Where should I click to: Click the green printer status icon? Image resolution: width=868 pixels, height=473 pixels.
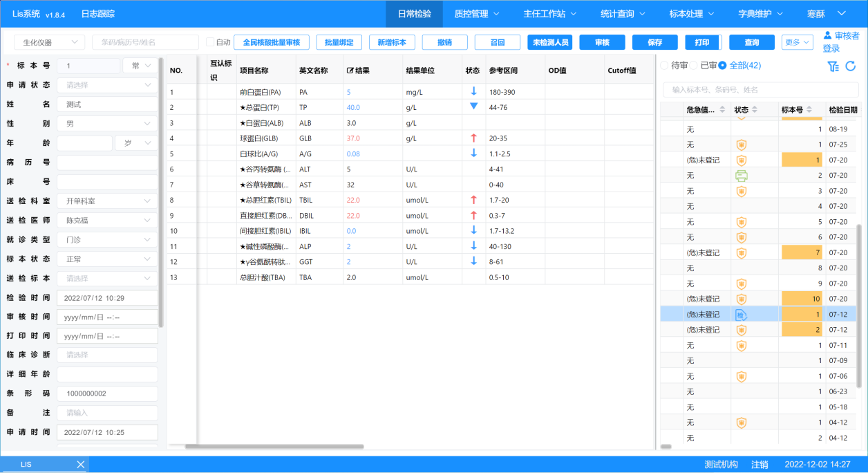pyautogui.click(x=741, y=176)
